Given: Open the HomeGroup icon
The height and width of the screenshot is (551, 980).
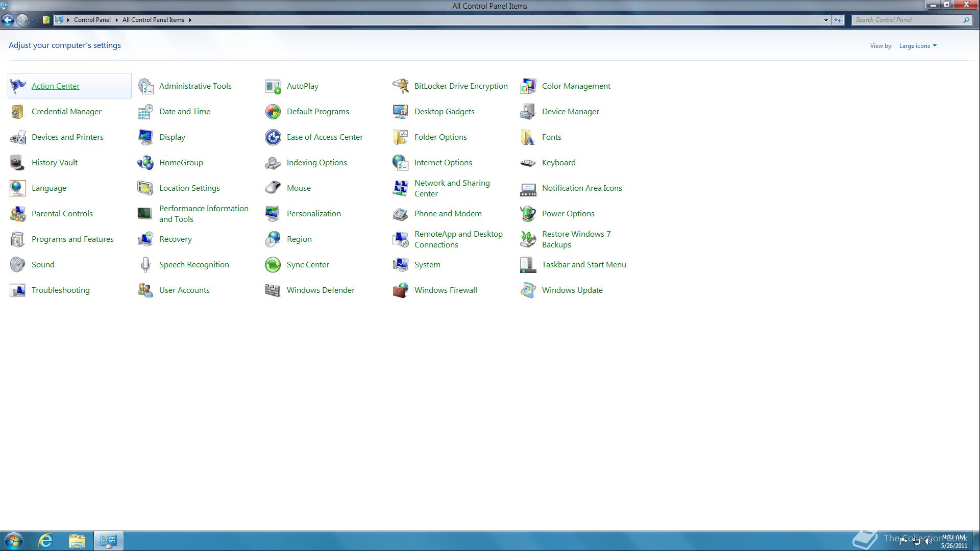Looking at the screenshot, I should 145,162.
